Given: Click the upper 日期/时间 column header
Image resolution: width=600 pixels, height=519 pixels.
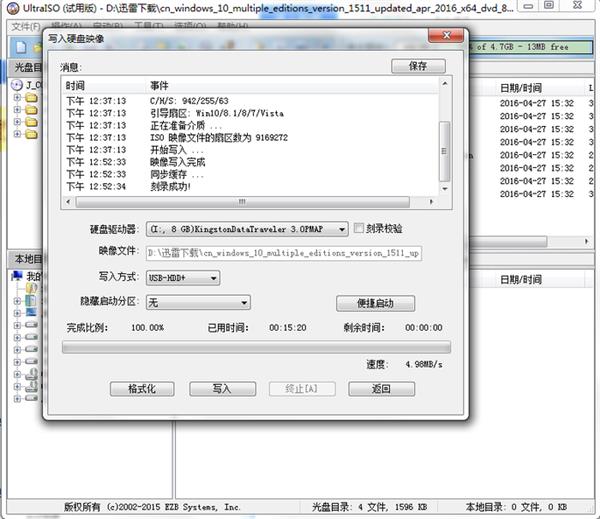Looking at the screenshot, I should click(541, 88).
